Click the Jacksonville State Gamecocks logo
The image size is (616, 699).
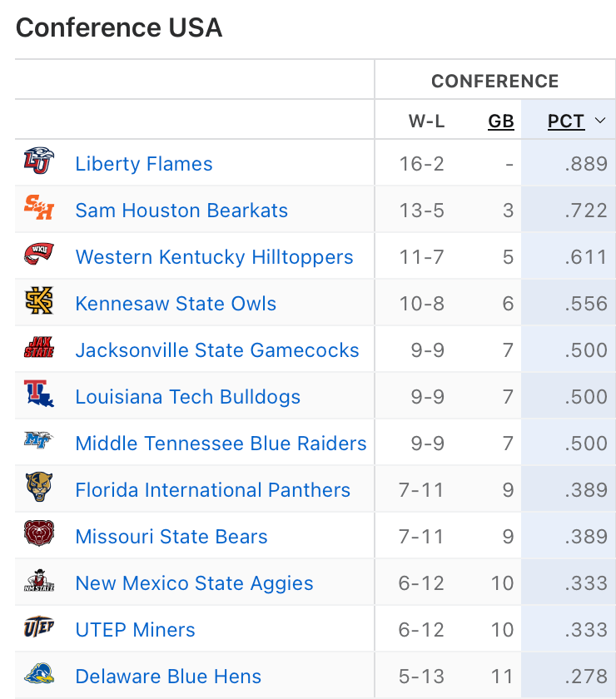tap(38, 348)
